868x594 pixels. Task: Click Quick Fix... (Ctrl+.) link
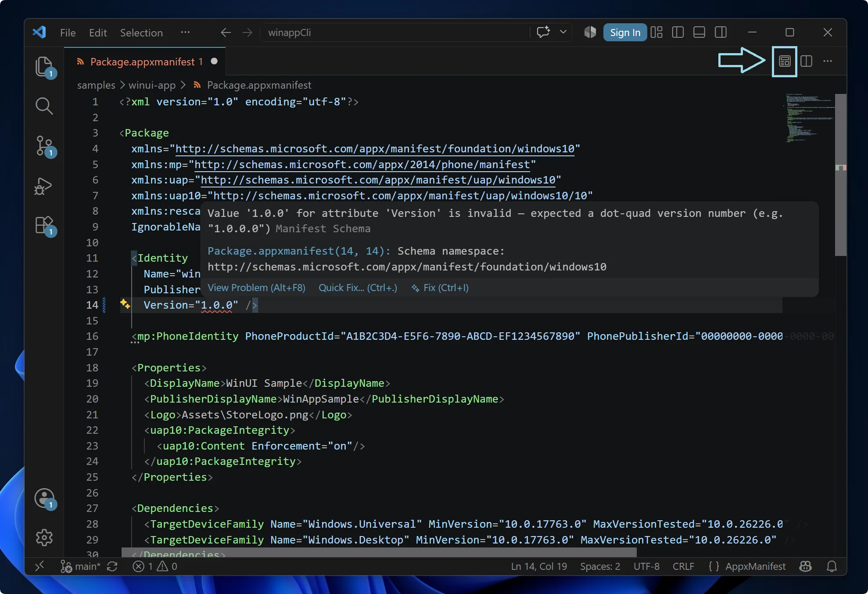pyautogui.click(x=358, y=288)
